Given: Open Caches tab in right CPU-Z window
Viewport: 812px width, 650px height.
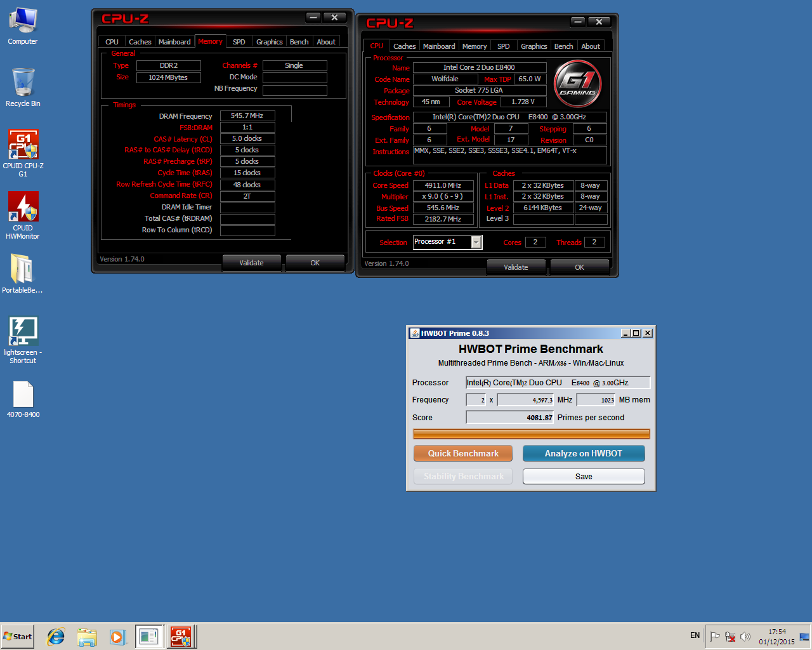Looking at the screenshot, I should tap(405, 46).
